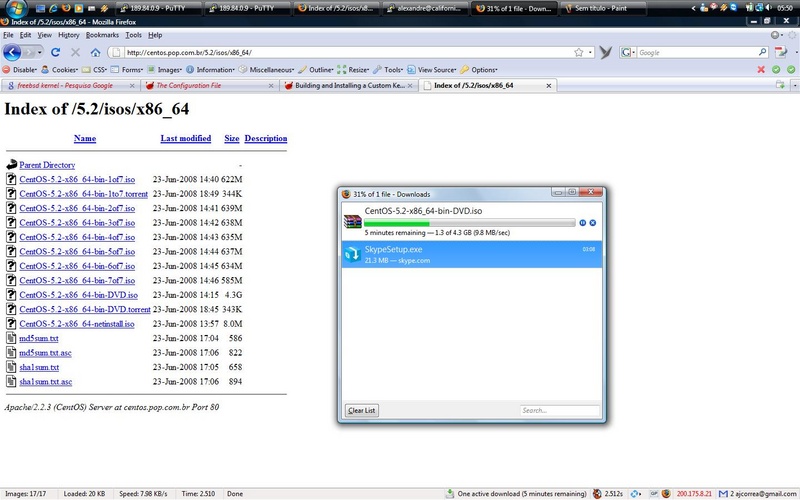Cancel the CentOS DVD iso download
The height and width of the screenshot is (500, 800).
pos(593,223)
